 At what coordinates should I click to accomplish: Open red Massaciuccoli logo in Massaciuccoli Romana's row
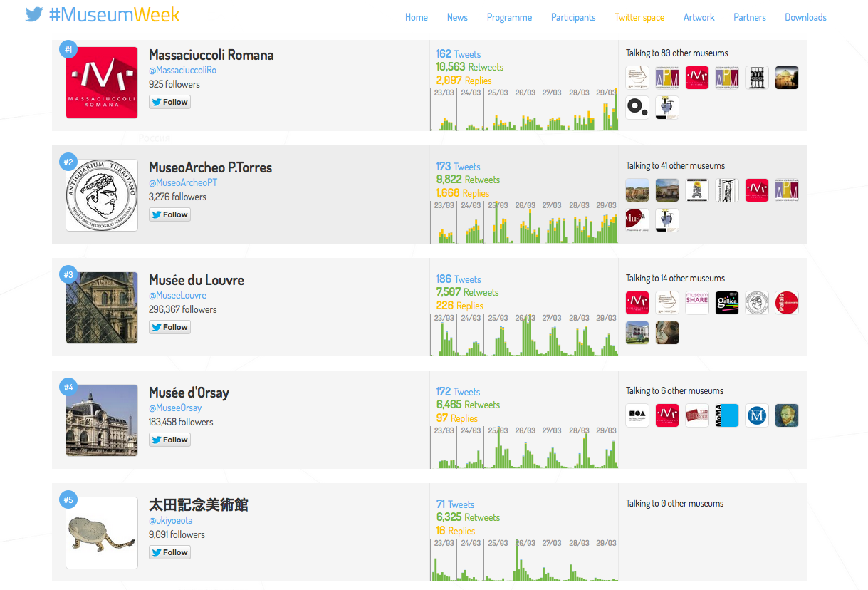(x=697, y=78)
